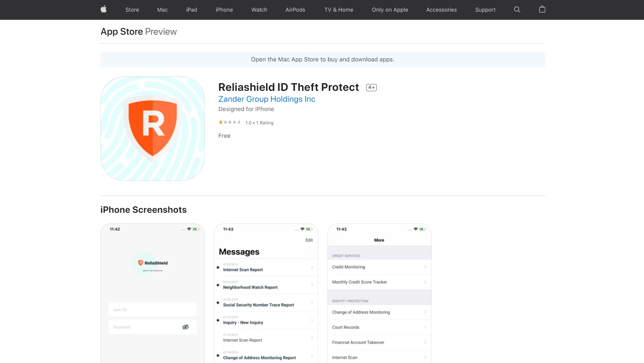Open the TV & Home menu
Viewport: 644px width, 363px height.
pos(339,10)
